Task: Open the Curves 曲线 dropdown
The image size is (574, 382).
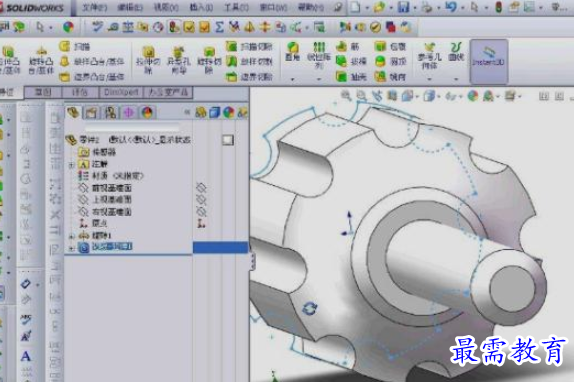Action: point(456,79)
